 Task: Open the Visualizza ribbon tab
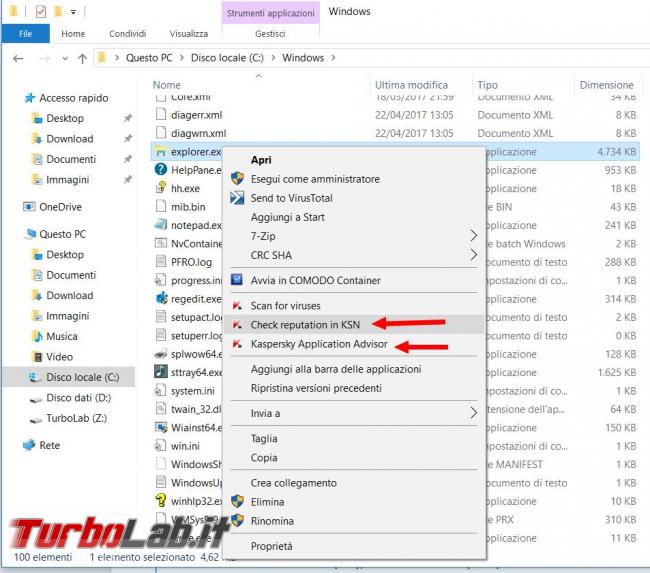pyautogui.click(x=189, y=34)
